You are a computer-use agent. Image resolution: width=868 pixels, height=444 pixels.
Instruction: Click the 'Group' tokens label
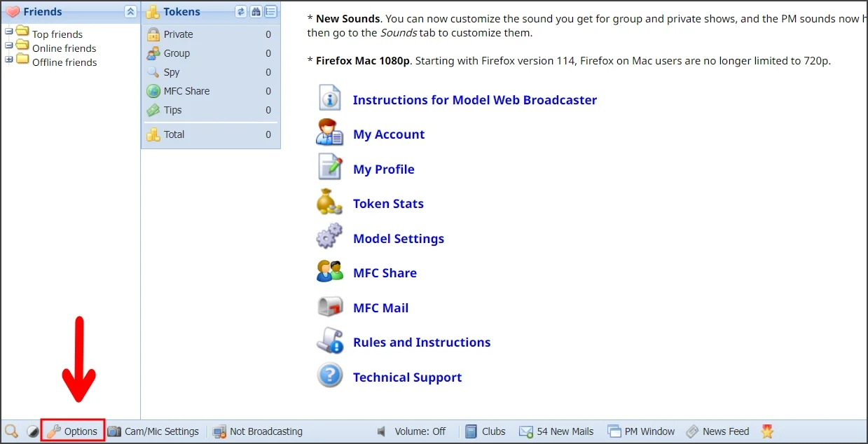tap(177, 53)
